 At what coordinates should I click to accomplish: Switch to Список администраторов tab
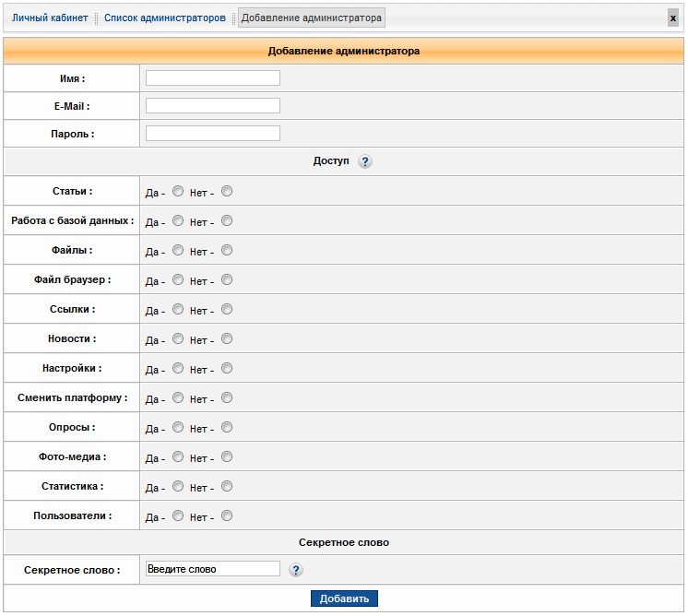point(164,18)
